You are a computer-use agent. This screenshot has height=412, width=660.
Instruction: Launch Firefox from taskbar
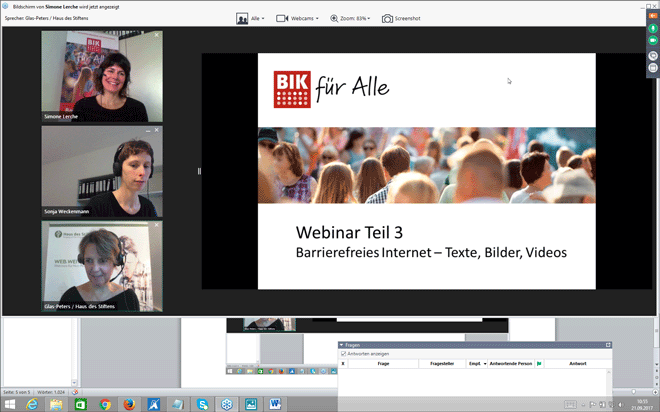pyautogui.click(x=129, y=404)
